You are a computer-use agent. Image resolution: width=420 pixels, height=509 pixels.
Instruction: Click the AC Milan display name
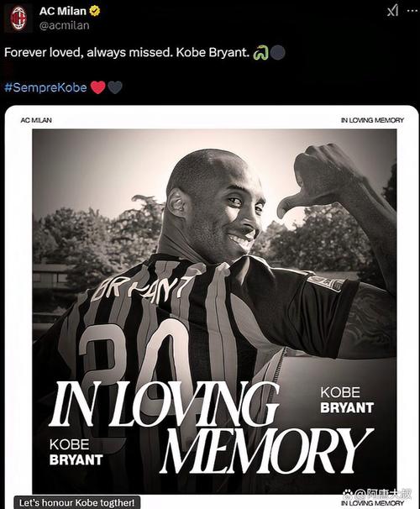[x=63, y=11]
